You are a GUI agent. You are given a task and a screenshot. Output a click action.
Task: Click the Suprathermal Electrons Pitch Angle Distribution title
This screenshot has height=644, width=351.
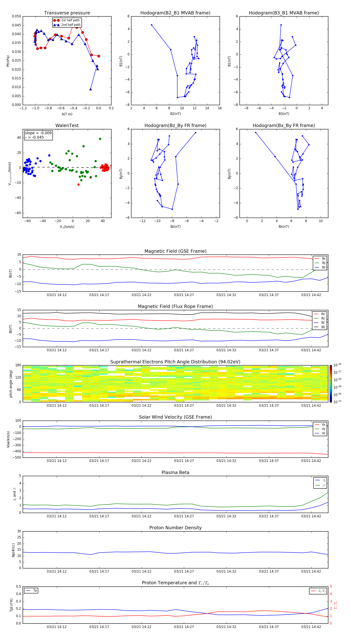tap(175, 362)
